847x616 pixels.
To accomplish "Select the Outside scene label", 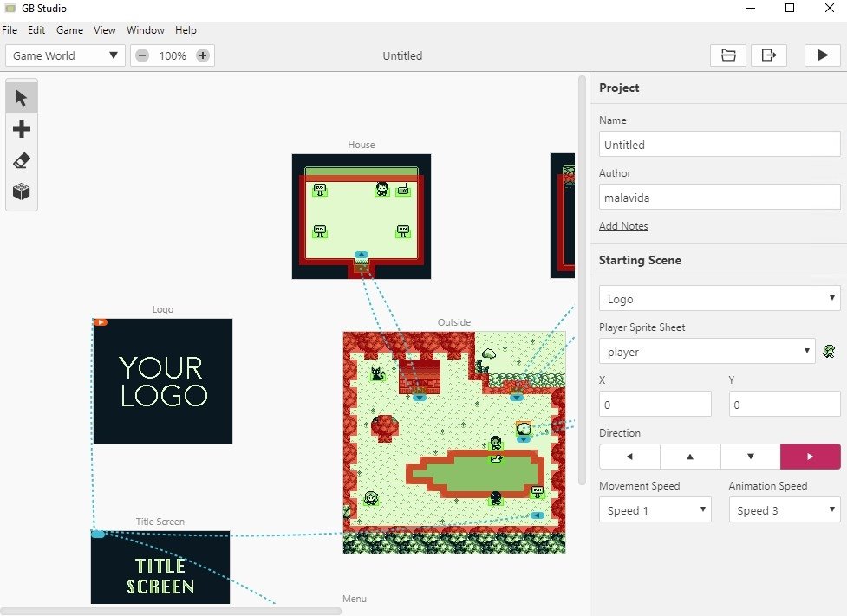I will point(453,322).
